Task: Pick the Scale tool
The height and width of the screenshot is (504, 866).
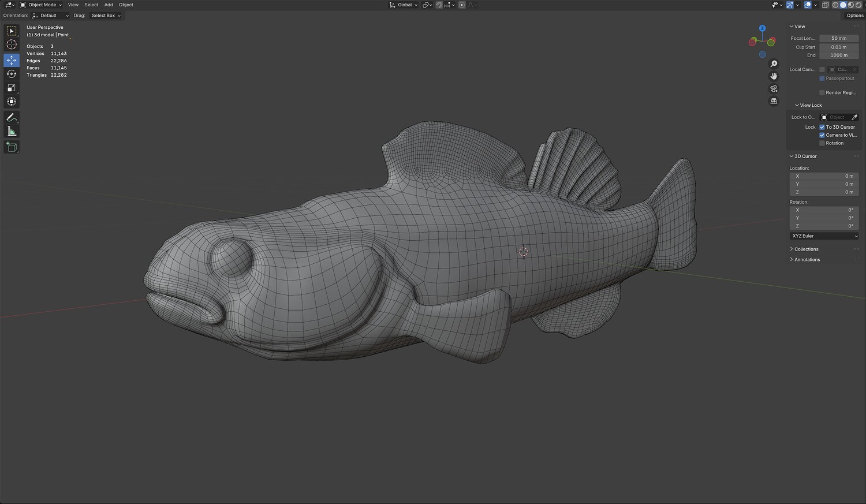Action: (12, 88)
